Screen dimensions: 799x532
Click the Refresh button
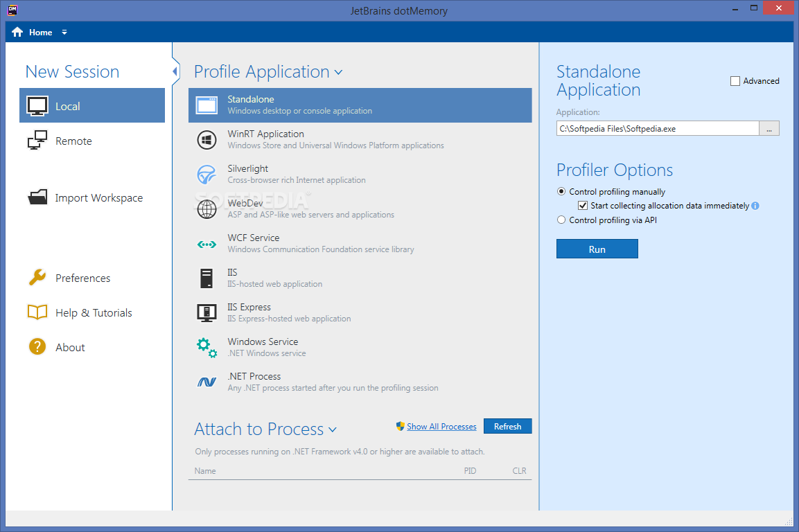(507, 427)
